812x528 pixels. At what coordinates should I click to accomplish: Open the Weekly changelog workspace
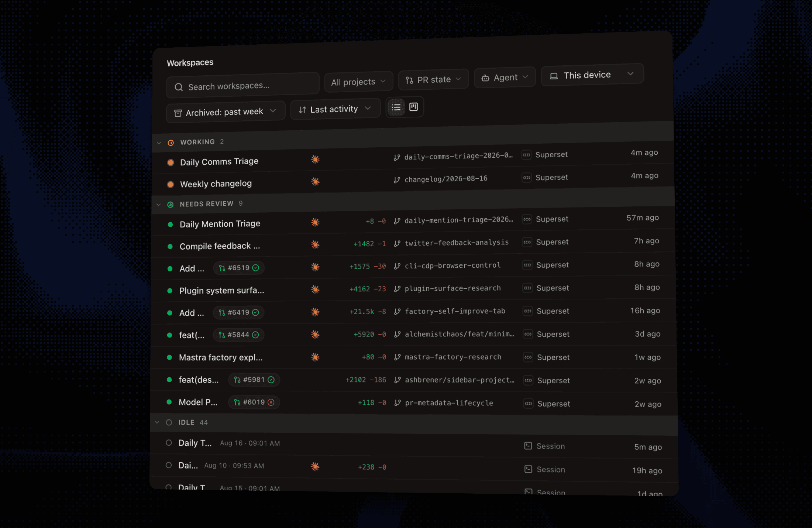tap(216, 184)
